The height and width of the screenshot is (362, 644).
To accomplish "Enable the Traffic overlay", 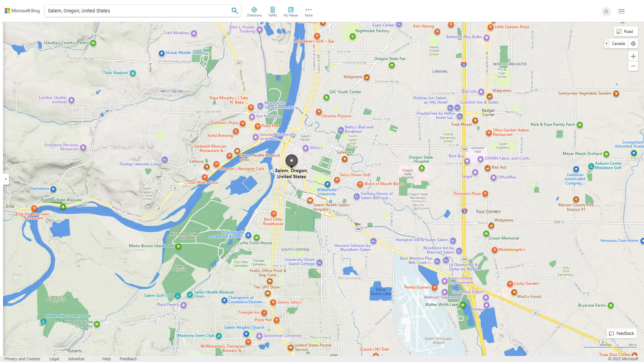I will point(273,11).
